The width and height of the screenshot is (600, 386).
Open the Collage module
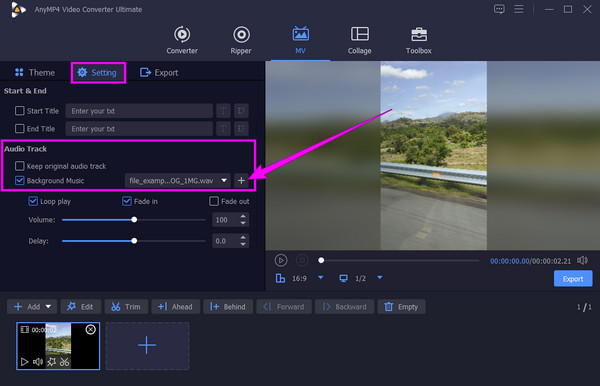(359, 40)
